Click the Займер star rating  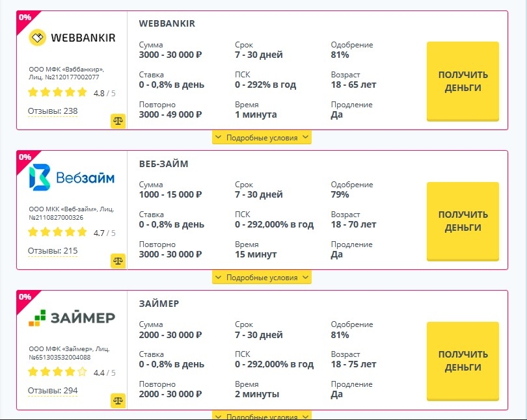(57, 373)
